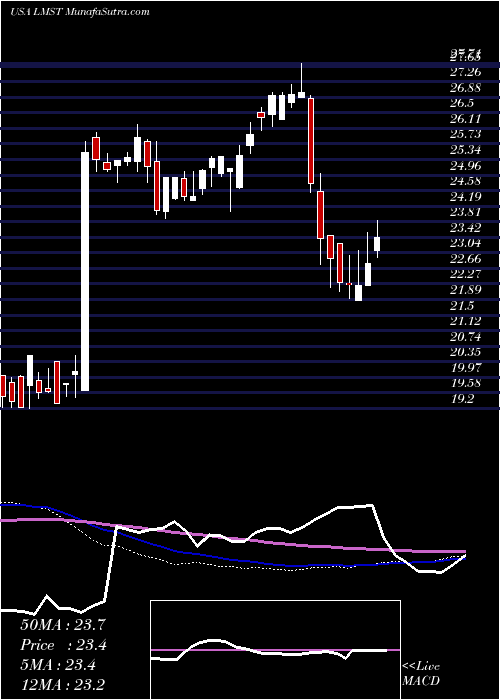This screenshot has width=500, height=700.
Task: Select the 19.97 price axis label
Action: (x=465, y=368)
